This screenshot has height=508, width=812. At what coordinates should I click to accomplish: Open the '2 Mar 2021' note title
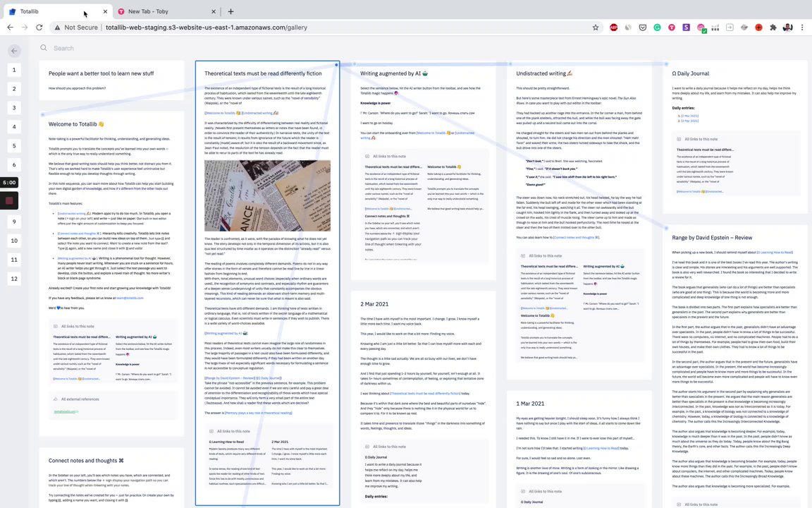coord(374,304)
